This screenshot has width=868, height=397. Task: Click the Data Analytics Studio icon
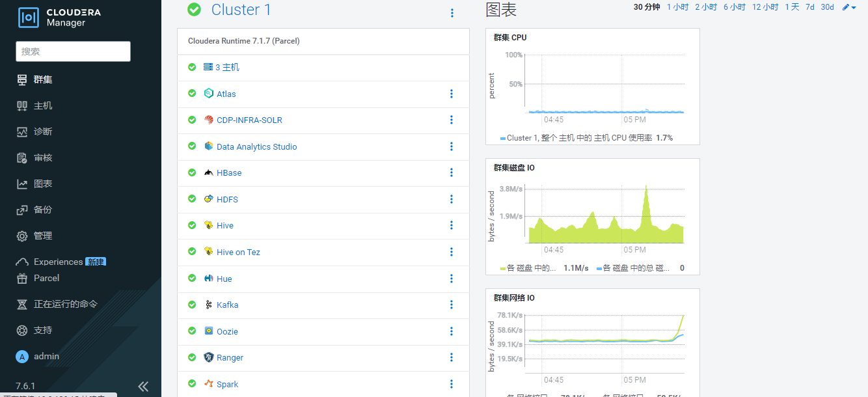coord(209,146)
